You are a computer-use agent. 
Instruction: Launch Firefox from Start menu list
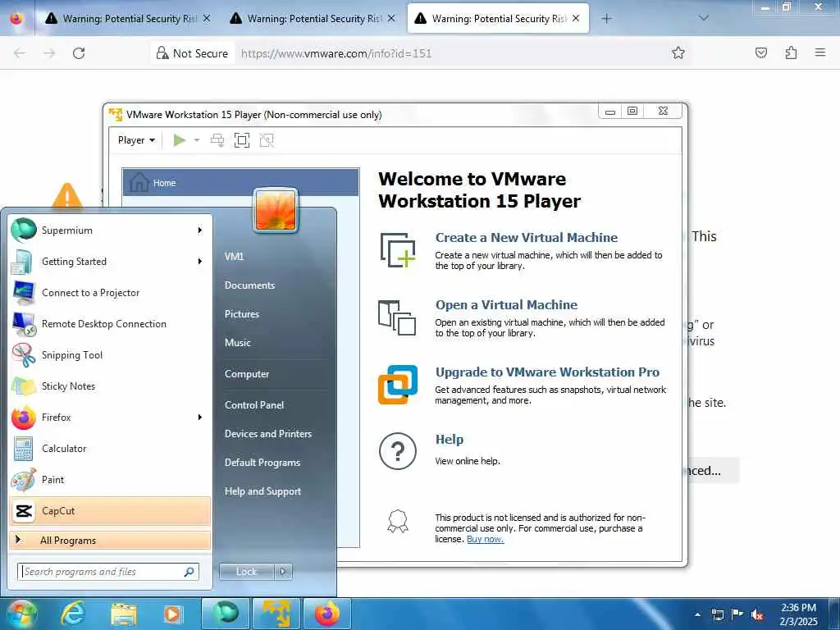(110, 418)
